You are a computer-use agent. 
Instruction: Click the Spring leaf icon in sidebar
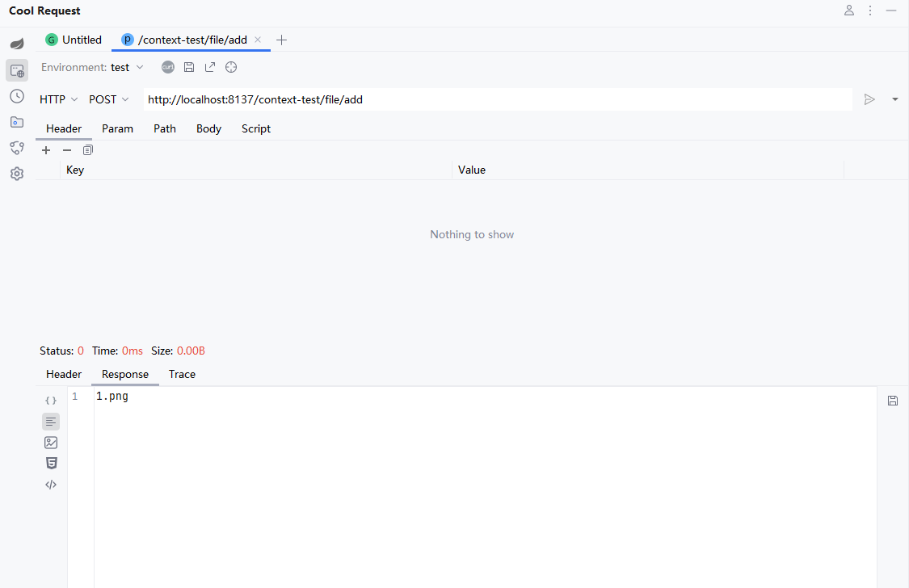[x=17, y=44]
